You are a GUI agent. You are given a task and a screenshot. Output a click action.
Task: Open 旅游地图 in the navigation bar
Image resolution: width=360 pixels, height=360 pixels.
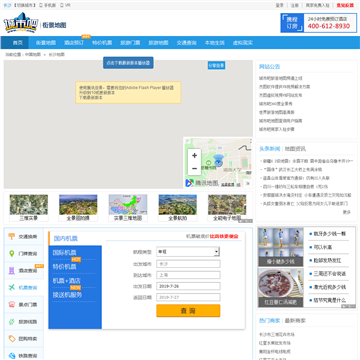coord(158,43)
